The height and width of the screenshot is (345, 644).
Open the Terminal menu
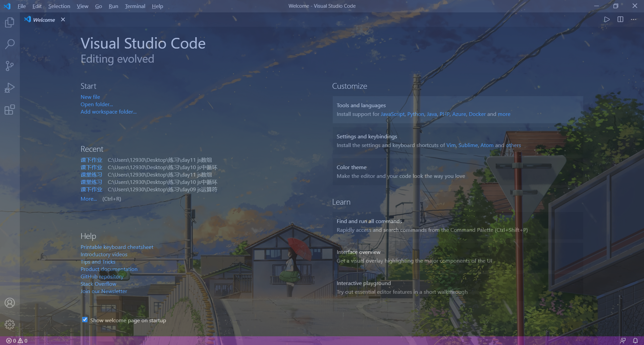tap(135, 6)
